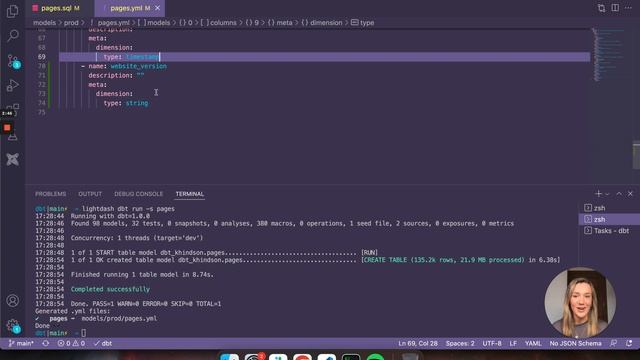Click the meta breadcrumb segment
The image size is (640, 360).
(x=280, y=23)
